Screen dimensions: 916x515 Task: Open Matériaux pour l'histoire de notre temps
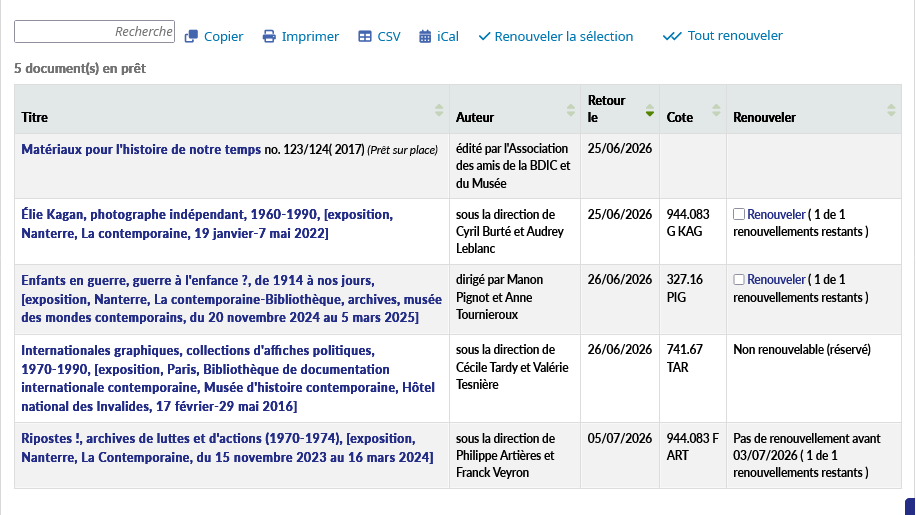click(x=141, y=149)
